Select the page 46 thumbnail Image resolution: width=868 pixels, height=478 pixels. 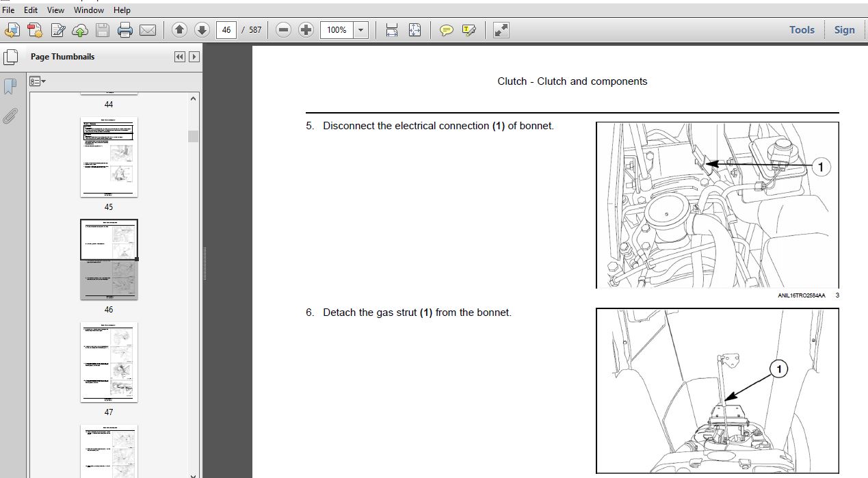[x=109, y=260]
